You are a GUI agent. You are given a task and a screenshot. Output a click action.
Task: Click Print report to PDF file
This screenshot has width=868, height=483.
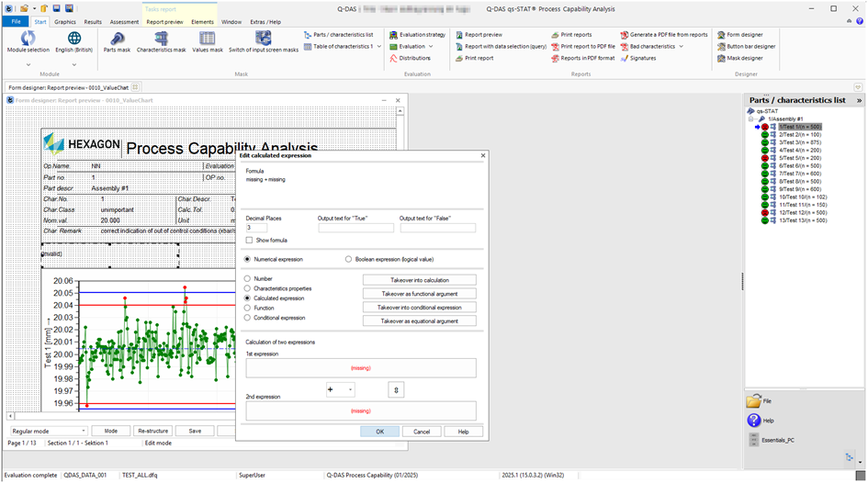(583, 47)
